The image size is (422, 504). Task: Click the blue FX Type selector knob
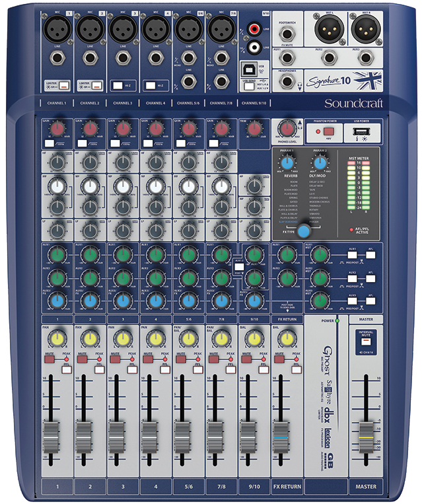(x=304, y=231)
